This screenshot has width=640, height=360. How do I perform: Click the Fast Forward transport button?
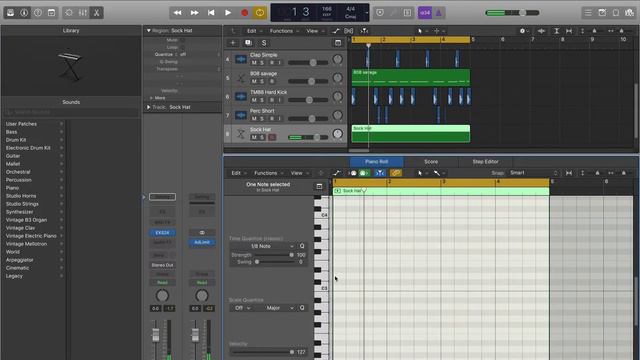pos(194,13)
